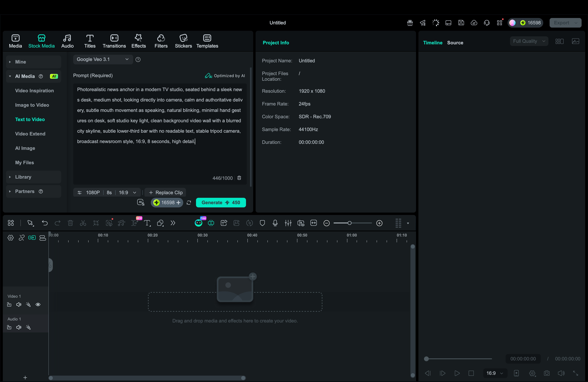Select the Text tool above the timeline
588x382 pixels.
coord(147,223)
